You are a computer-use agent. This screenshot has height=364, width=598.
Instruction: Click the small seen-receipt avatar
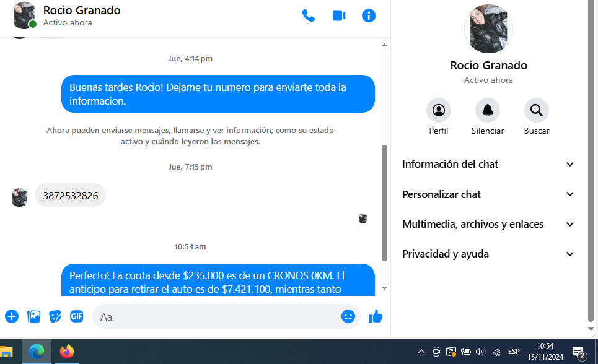363,219
